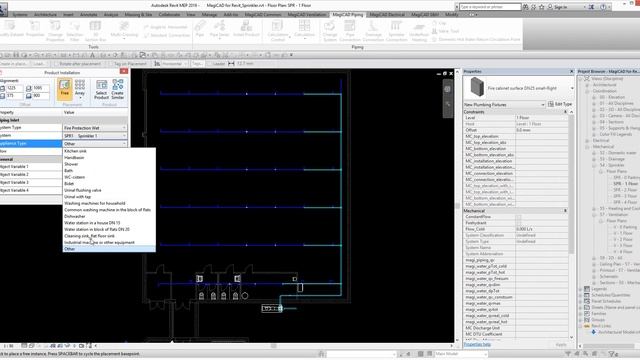Collapse the Constraints section

[565, 111]
